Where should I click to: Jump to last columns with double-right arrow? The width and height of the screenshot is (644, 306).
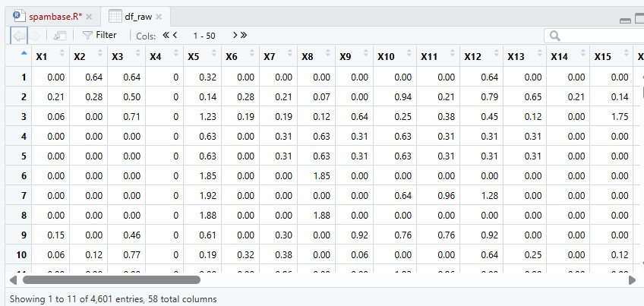click(244, 36)
